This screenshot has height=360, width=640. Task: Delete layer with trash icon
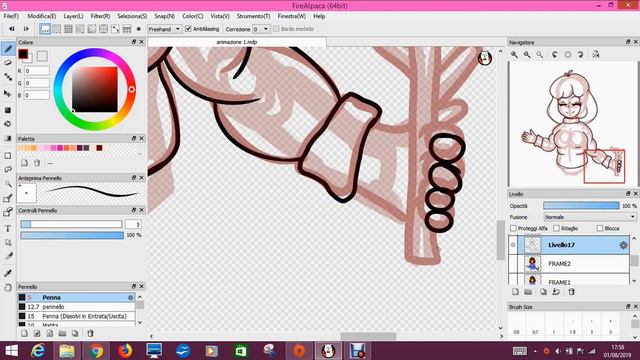(571, 292)
